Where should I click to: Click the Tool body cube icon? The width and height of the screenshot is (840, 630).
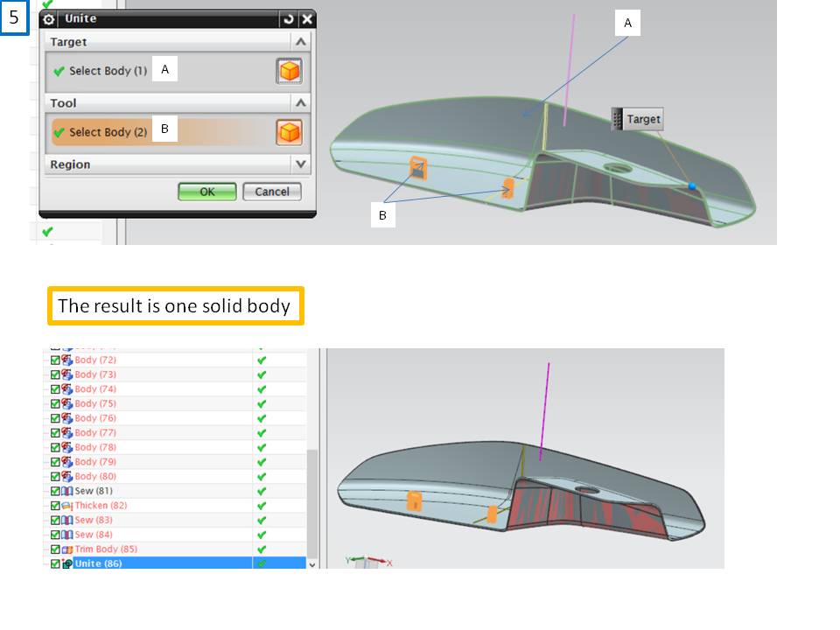point(290,132)
